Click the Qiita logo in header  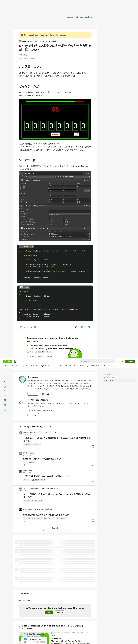[8, 361]
